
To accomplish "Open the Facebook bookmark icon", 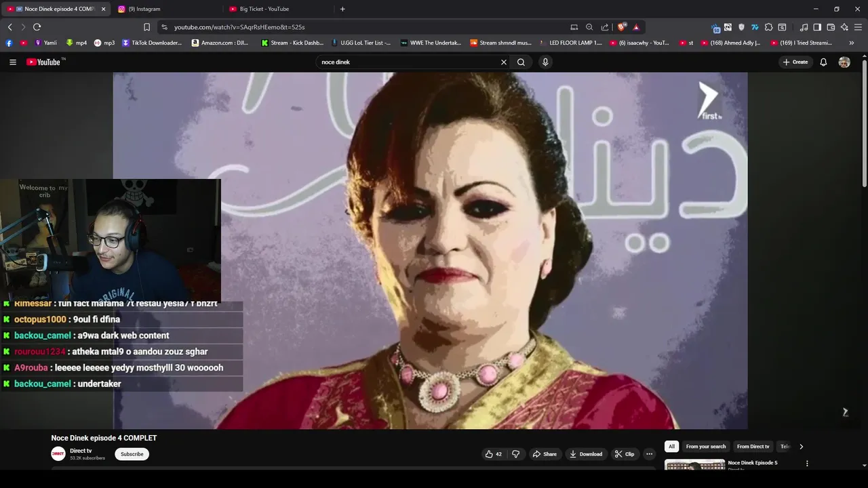I will [x=9, y=43].
